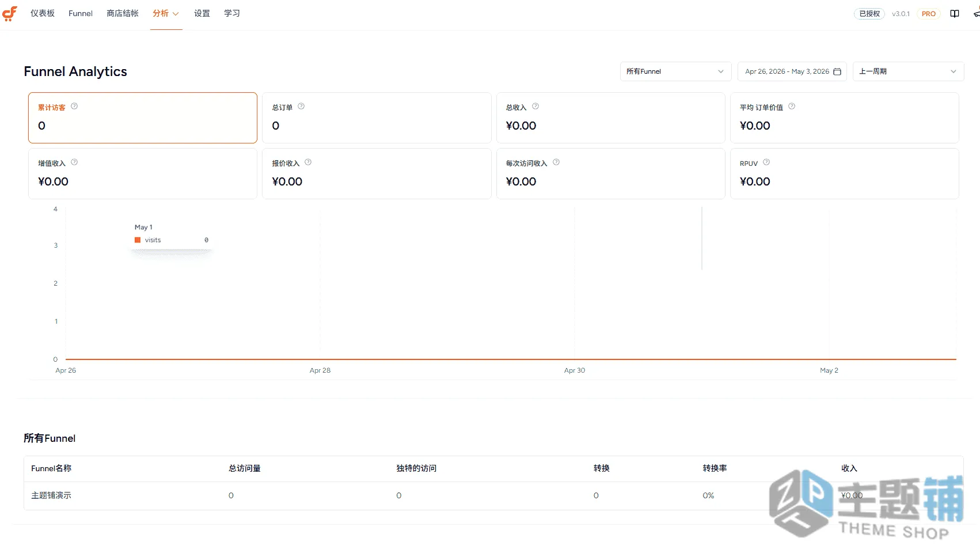Click help icon next to 报价收入

tap(308, 162)
